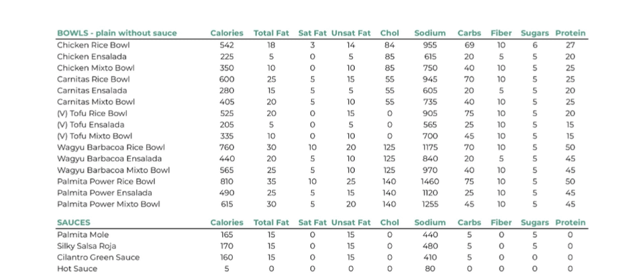The image size is (644, 278).
Task: Click the Protein header in bowls table
Action: (x=570, y=34)
